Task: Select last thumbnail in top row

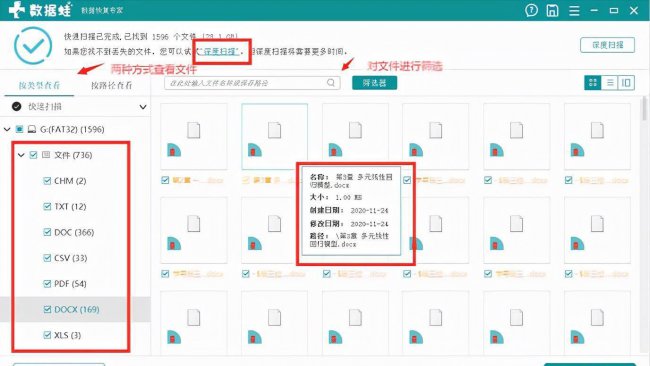Action: click(597, 136)
